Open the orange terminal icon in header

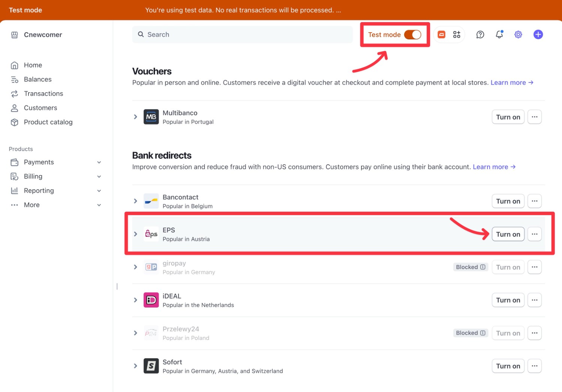(x=442, y=34)
